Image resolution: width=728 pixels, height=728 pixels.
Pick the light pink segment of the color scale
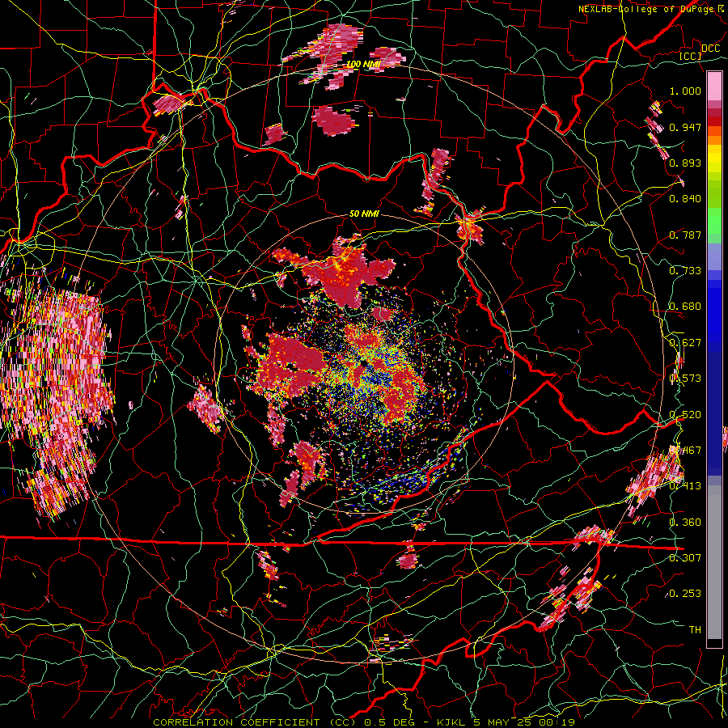click(714, 86)
